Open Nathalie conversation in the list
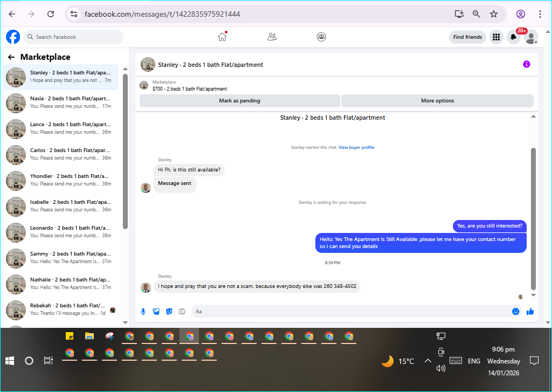 (60, 284)
